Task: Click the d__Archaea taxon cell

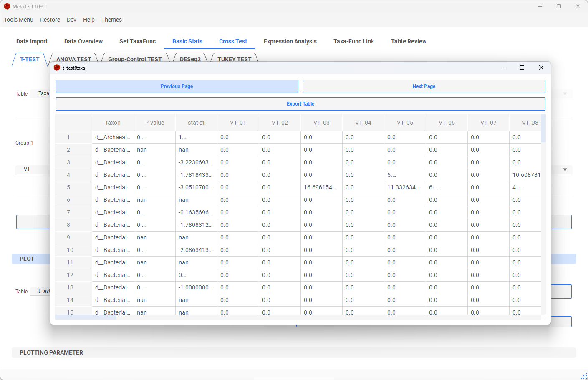Action: tap(113, 137)
